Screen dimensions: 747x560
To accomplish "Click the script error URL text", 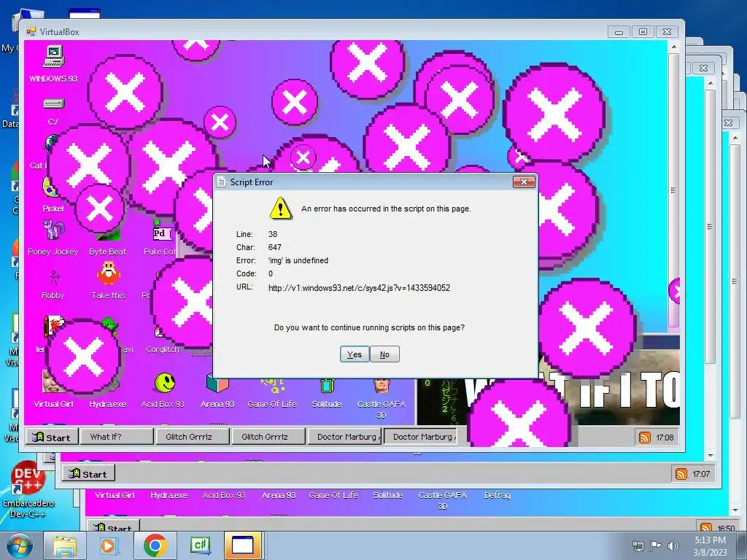I will pos(359,287).
